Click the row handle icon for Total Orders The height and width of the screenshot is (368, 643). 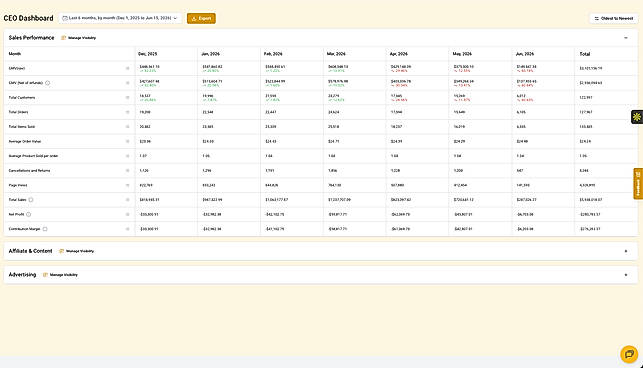point(128,112)
